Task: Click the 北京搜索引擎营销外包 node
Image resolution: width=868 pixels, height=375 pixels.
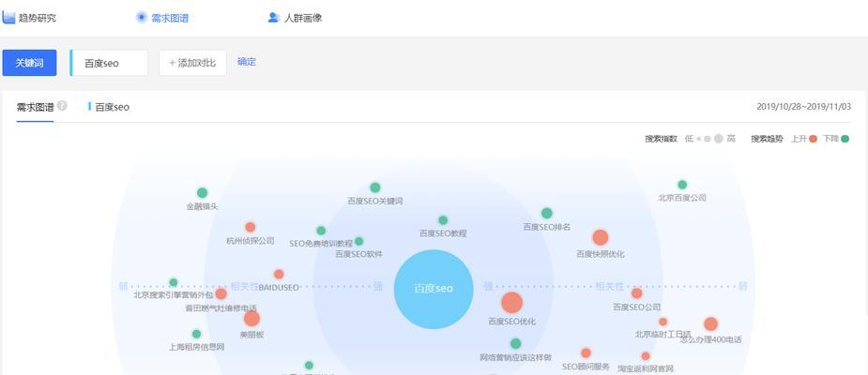Action: click(x=174, y=282)
